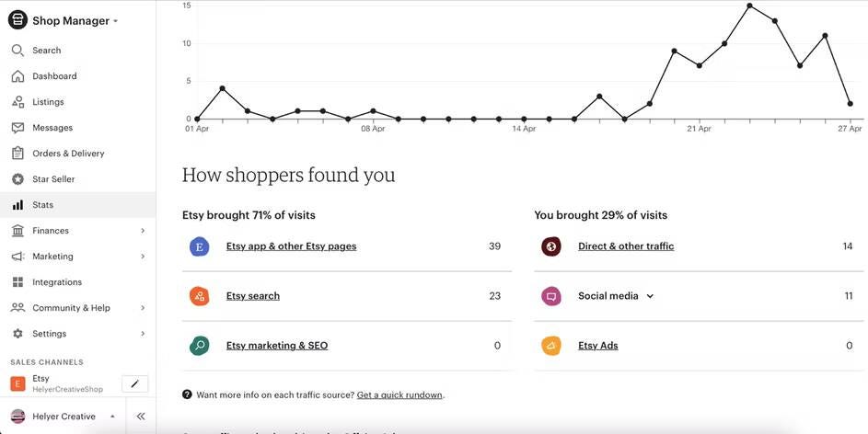Expand the Finances submenu

[143, 231]
